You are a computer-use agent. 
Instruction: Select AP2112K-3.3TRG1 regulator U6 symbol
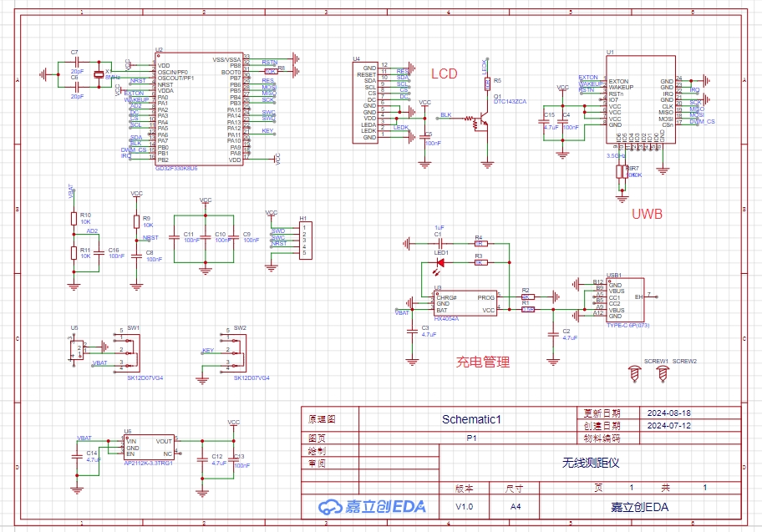point(149,448)
